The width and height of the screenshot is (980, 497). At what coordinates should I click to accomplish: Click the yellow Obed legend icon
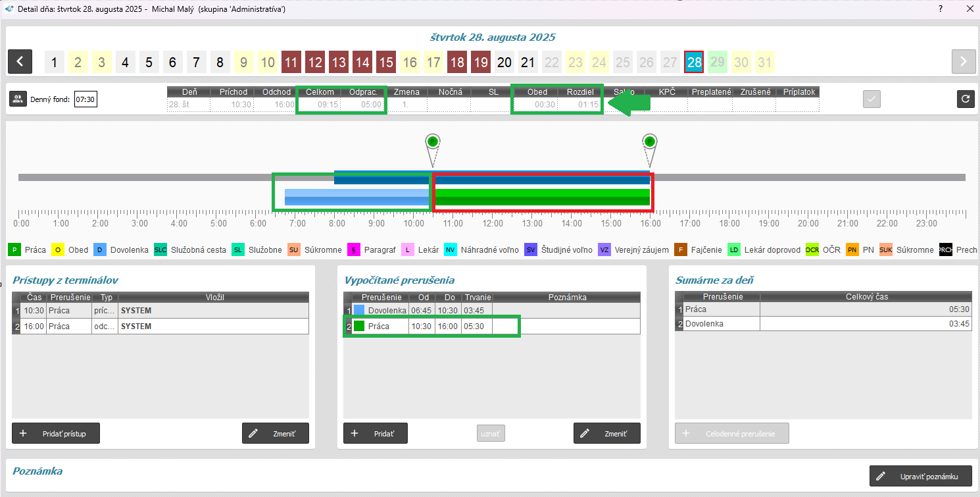pos(58,250)
